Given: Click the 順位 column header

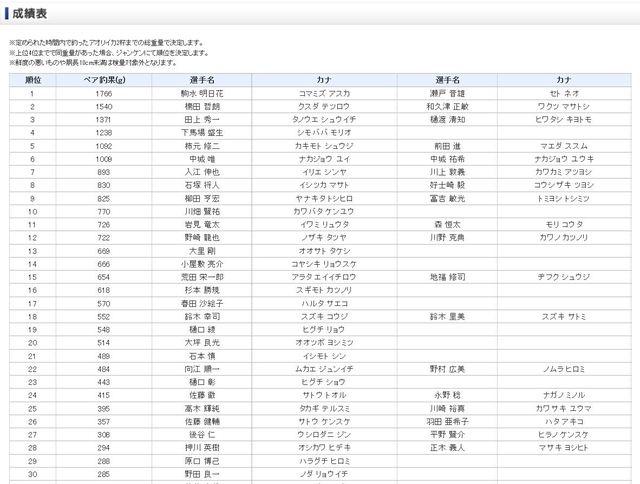Looking at the screenshot, I should pos(32,78).
